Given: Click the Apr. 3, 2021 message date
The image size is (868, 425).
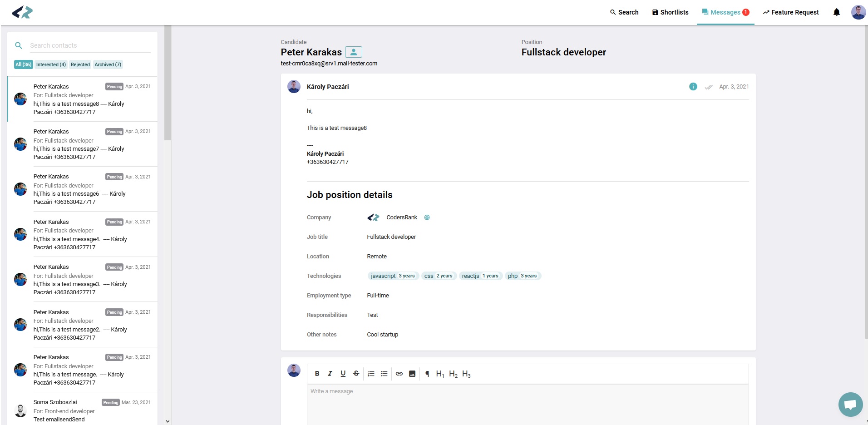Looking at the screenshot, I should (x=734, y=87).
